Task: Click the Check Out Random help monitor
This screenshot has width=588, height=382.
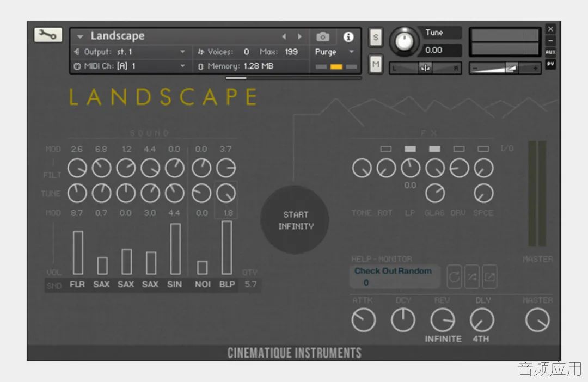Action: (x=395, y=276)
